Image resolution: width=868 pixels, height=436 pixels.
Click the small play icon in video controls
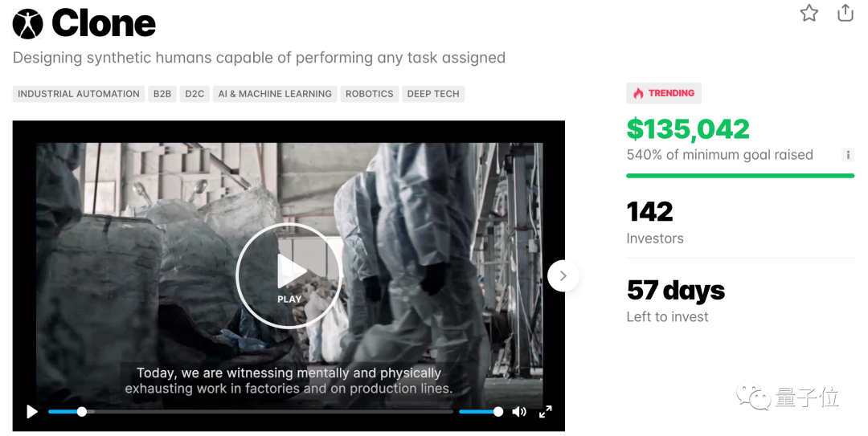(32, 412)
